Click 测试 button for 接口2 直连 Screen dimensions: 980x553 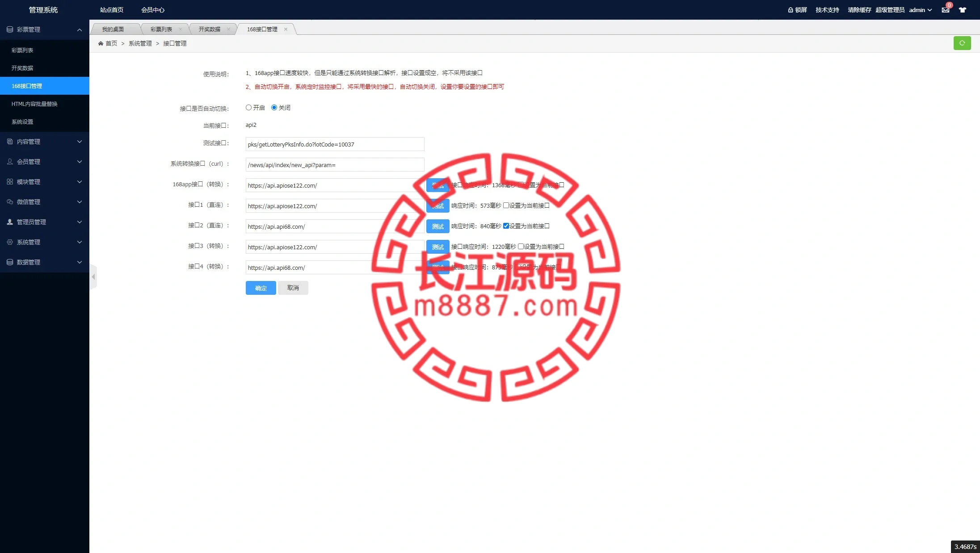437,226
